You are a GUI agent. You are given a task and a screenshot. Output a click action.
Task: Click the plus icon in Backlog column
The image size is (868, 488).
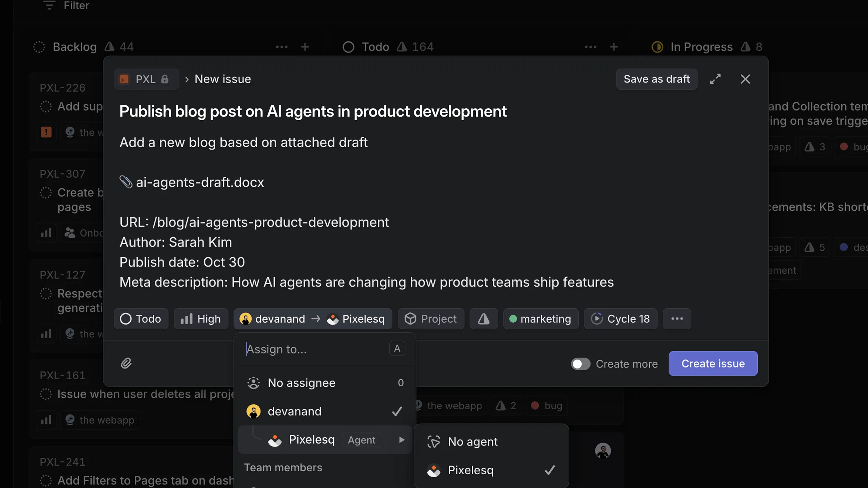305,47
